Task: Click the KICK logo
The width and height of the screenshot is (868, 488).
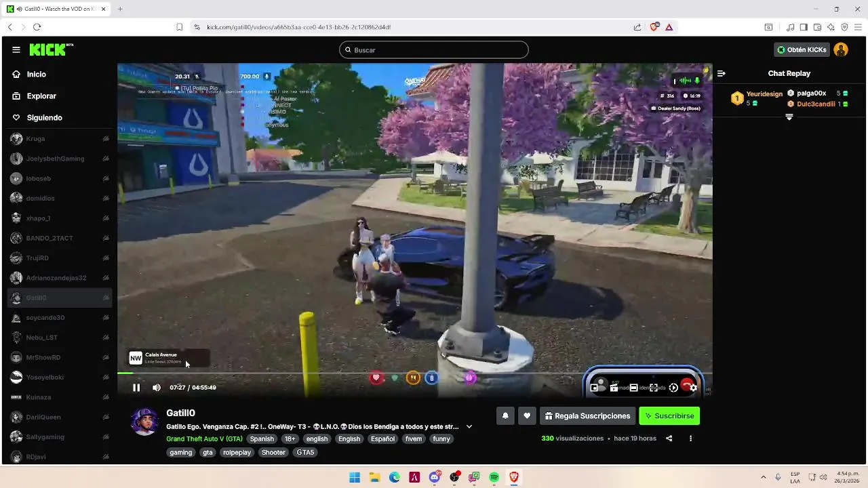Action: [x=51, y=49]
